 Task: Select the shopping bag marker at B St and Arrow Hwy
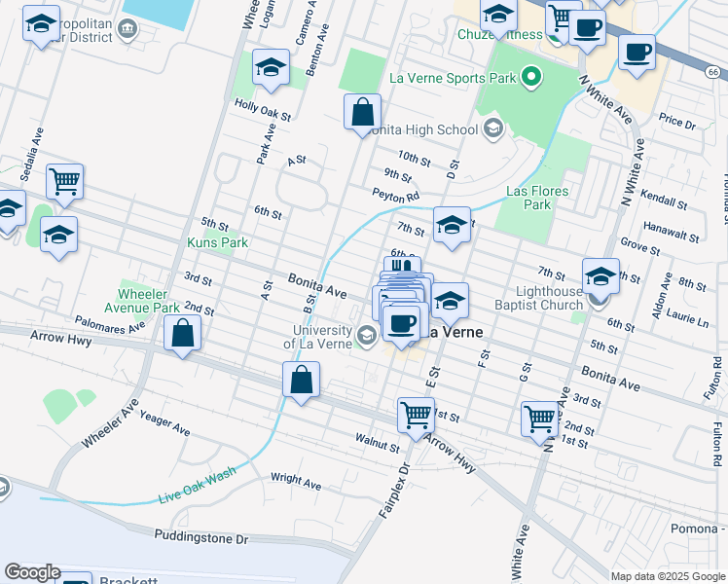pos(302,381)
